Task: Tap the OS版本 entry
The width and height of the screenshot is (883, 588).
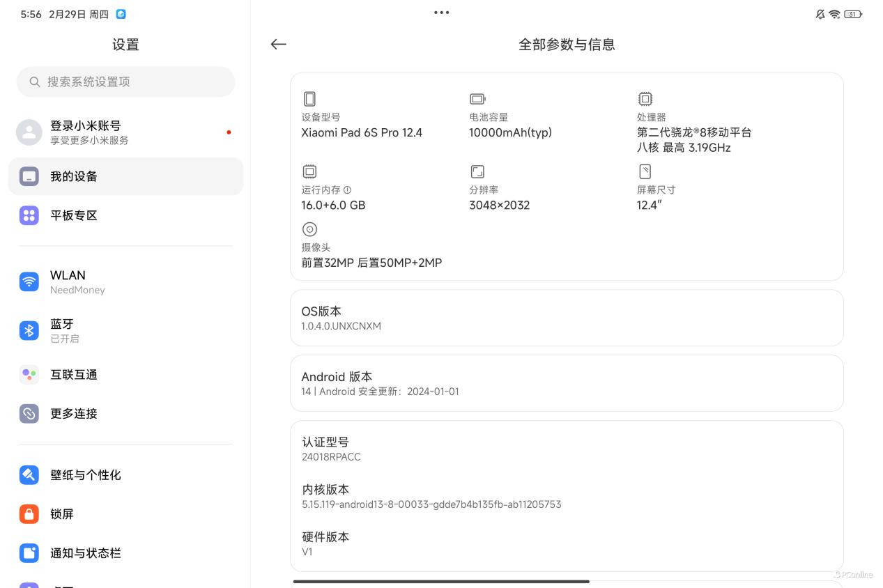Action: (x=566, y=318)
